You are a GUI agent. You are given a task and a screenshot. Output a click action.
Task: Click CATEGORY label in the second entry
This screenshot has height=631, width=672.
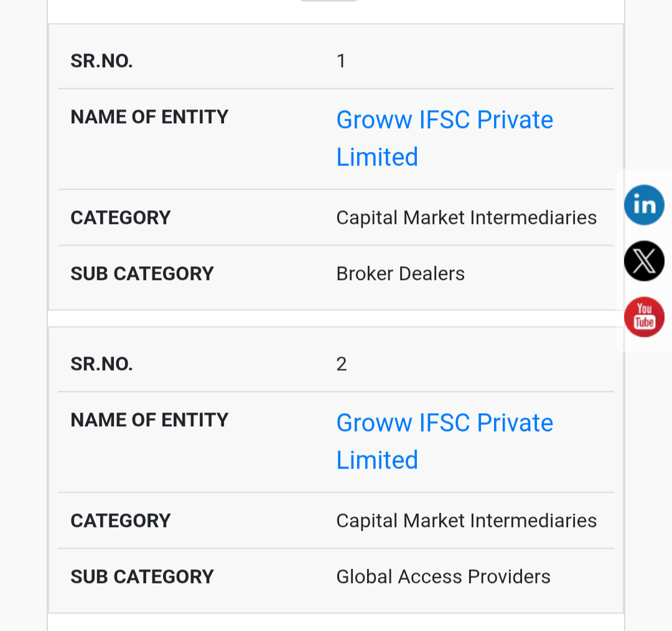pos(121,521)
